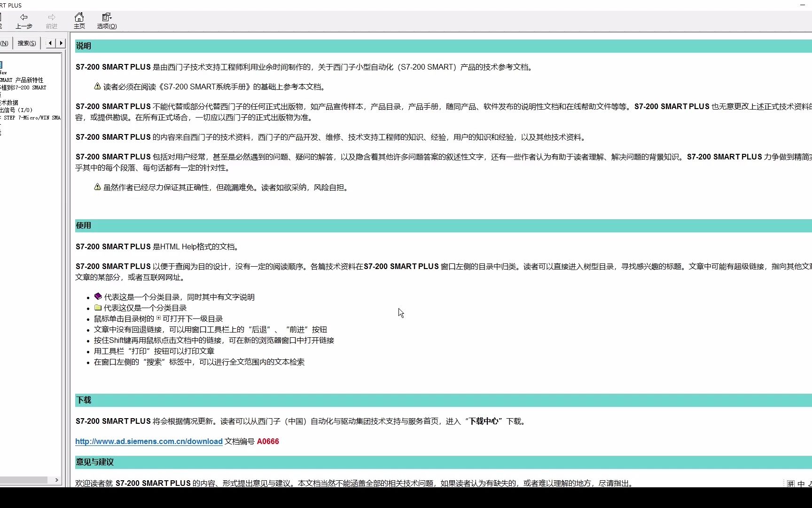Click the purple book category icon
This screenshot has width=812, height=508.
pyautogui.click(x=98, y=296)
